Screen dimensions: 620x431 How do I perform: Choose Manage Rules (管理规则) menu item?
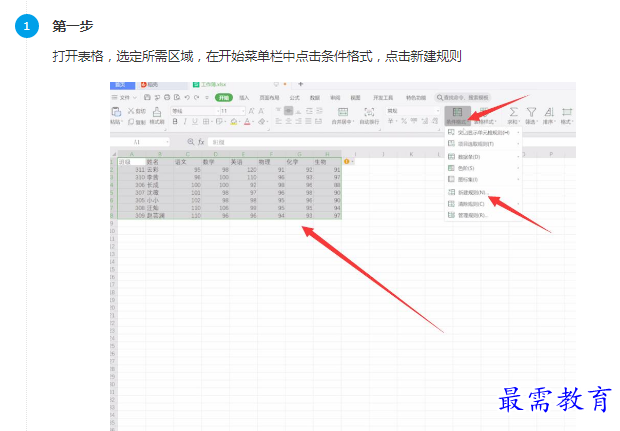click(483, 216)
